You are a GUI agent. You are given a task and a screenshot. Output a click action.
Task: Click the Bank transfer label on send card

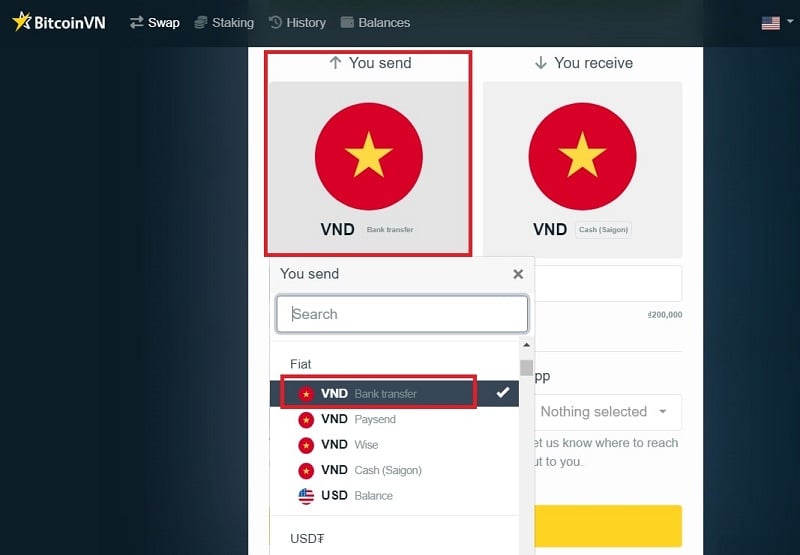coord(390,230)
